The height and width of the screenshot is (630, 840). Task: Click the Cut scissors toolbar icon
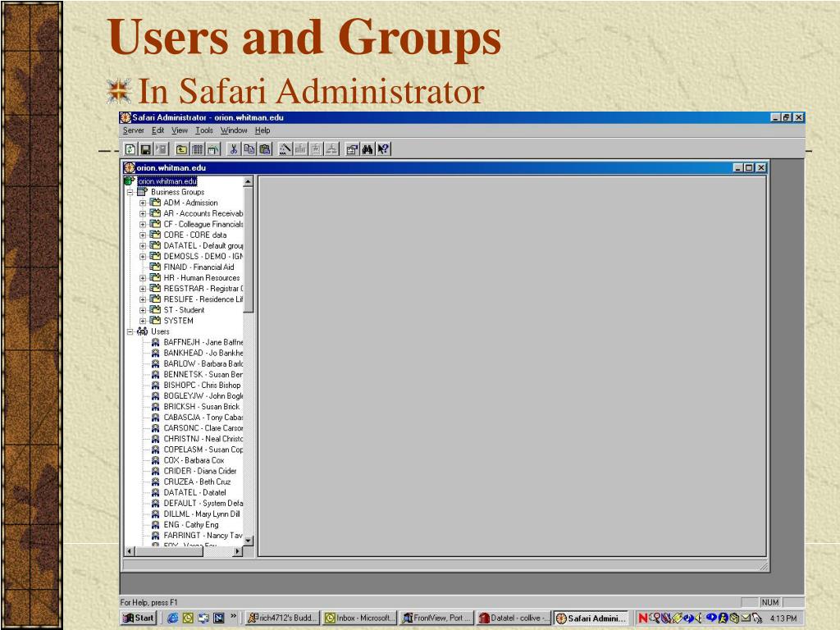tap(234, 149)
